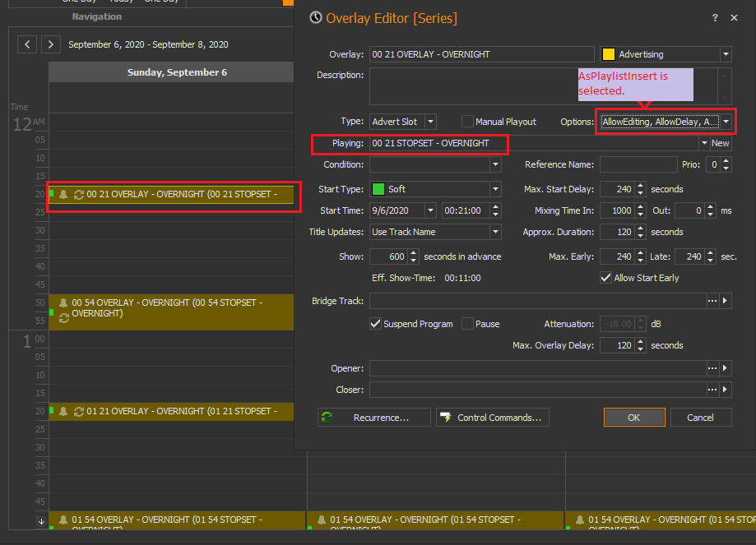Image resolution: width=756 pixels, height=545 pixels.
Task: Click the Reference Name field
Action: coord(638,164)
